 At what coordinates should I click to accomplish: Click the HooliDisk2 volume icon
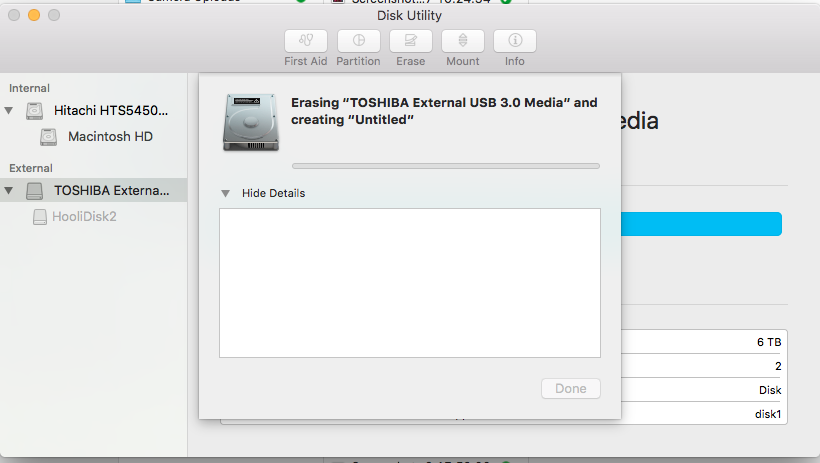40,217
